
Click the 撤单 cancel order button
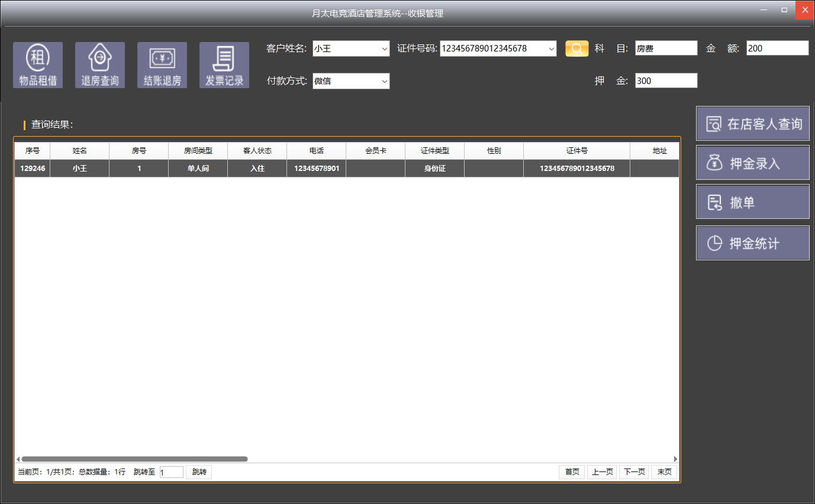752,202
